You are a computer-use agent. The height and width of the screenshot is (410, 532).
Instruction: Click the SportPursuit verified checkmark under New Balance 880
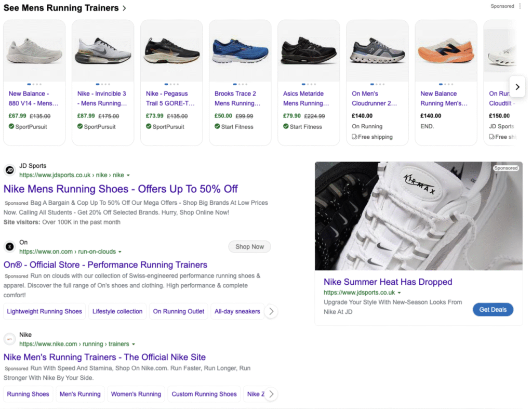click(11, 127)
